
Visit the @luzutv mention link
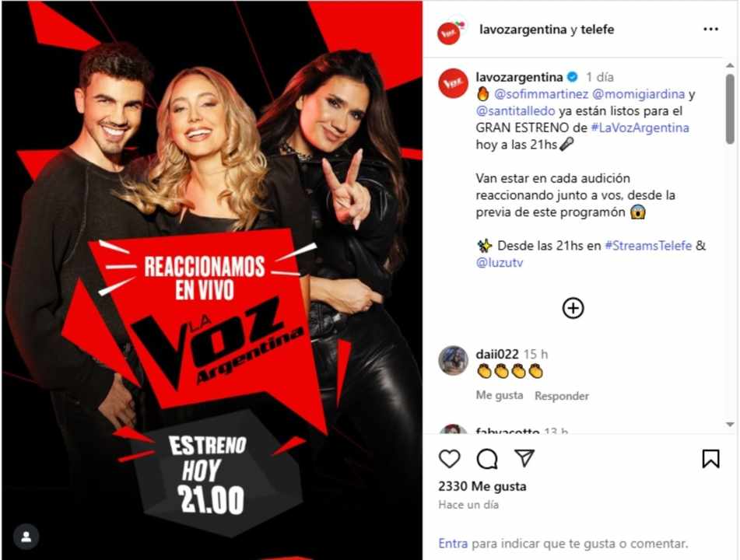[500, 262]
